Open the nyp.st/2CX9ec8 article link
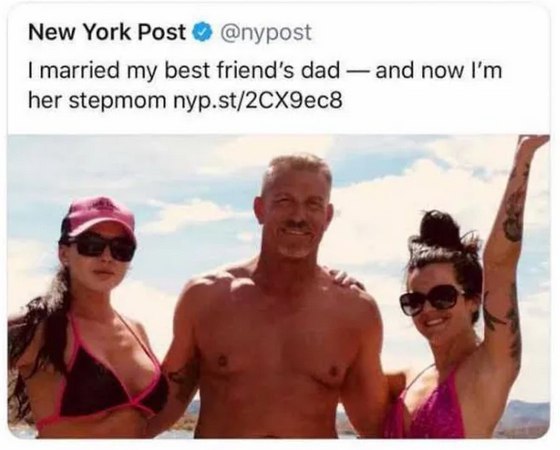 (x=258, y=101)
